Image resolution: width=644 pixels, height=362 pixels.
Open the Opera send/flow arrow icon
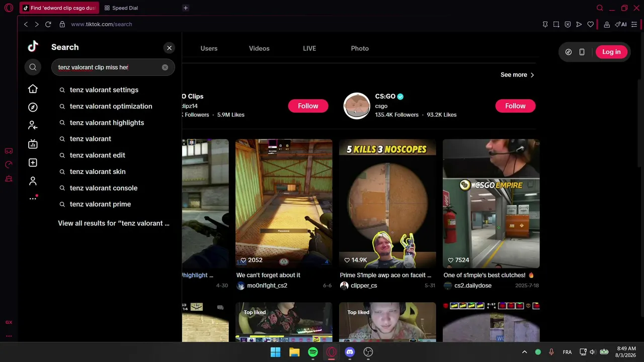tap(579, 24)
